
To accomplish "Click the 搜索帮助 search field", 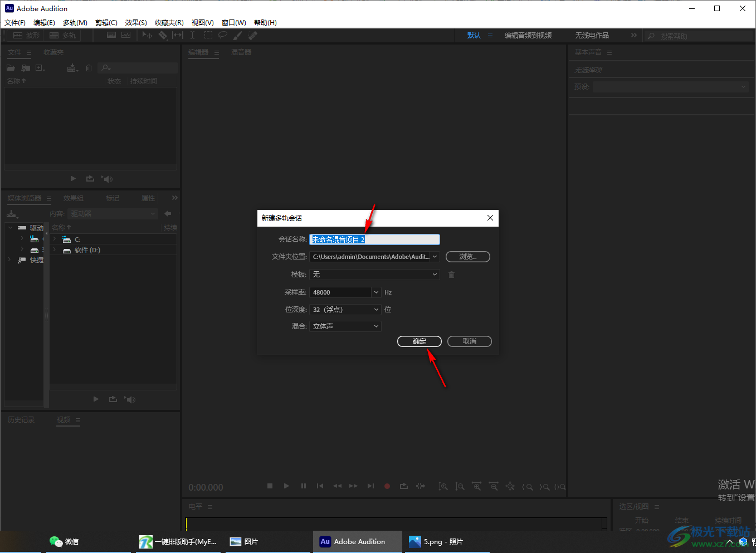I will pyautogui.click(x=699, y=36).
